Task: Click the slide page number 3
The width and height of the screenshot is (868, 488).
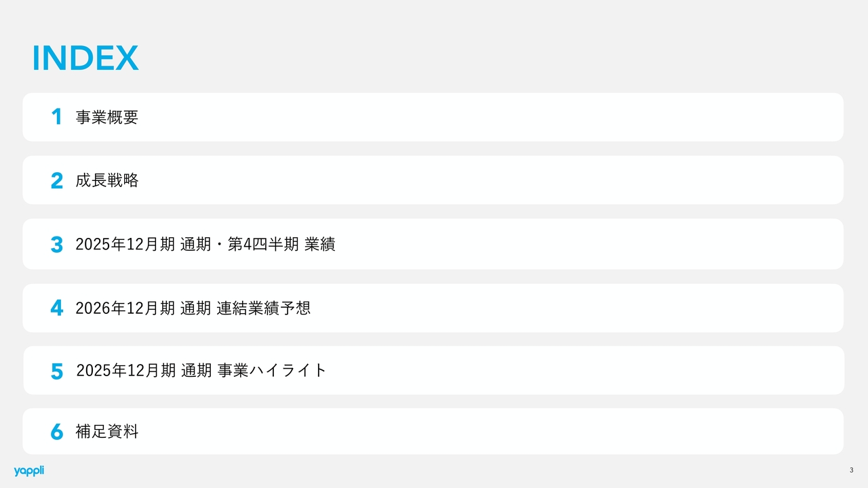Action: [851, 470]
